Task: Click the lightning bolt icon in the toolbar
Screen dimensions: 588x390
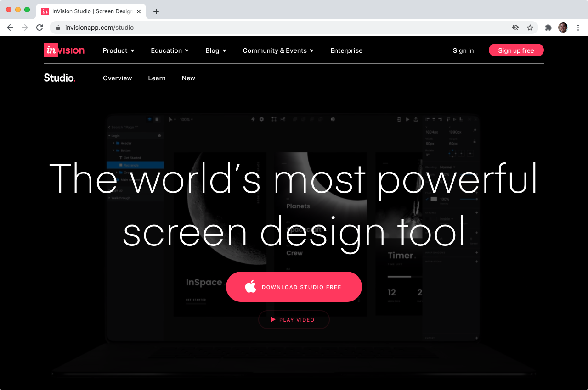Action: click(253, 119)
